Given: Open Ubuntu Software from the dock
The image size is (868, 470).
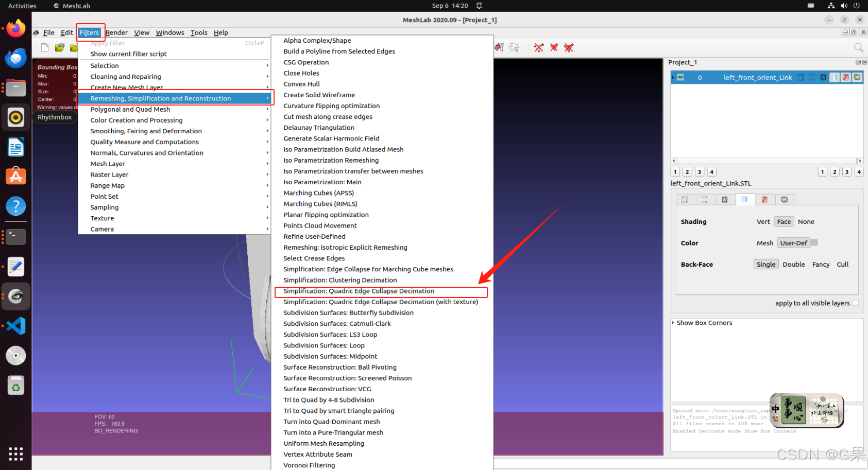Looking at the screenshot, I should pyautogui.click(x=16, y=177).
